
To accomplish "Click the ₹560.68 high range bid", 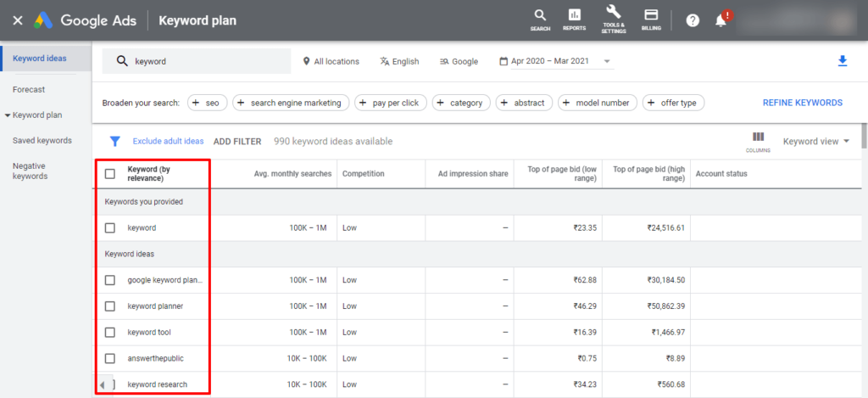I will pos(671,384).
